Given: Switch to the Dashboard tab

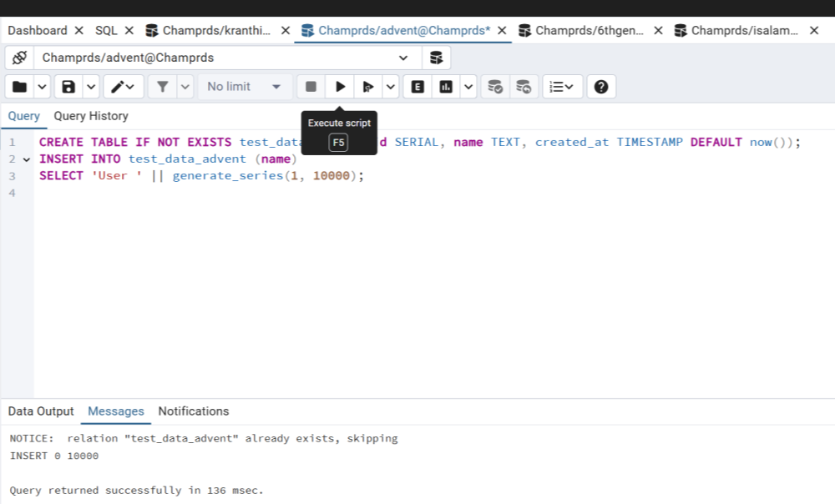Looking at the screenshot, I should tap(38, 30).
